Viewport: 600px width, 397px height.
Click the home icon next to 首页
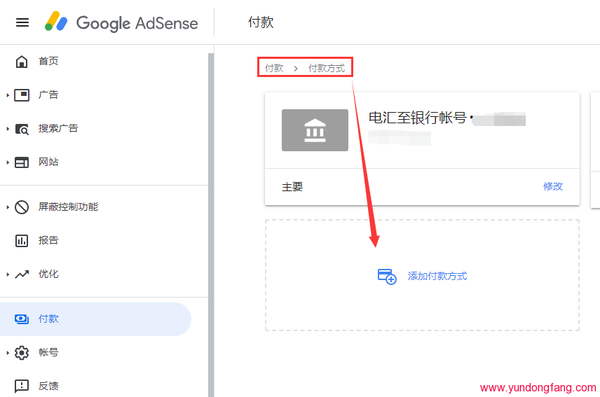point(21,61)
